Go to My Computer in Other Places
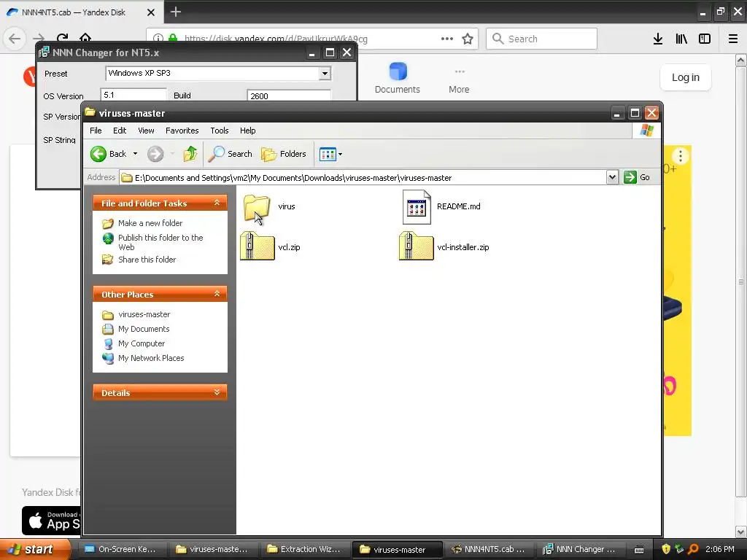 pos(141,344)
